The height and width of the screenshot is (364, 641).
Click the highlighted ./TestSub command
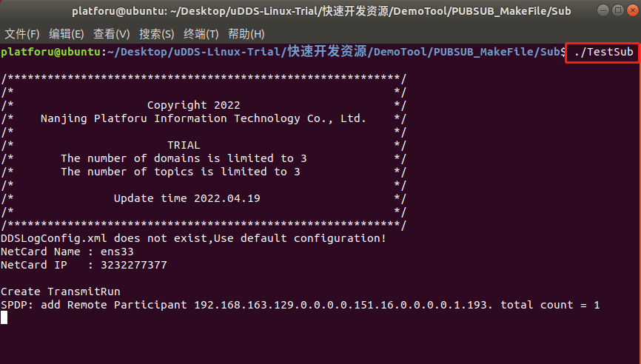point(603,52)
